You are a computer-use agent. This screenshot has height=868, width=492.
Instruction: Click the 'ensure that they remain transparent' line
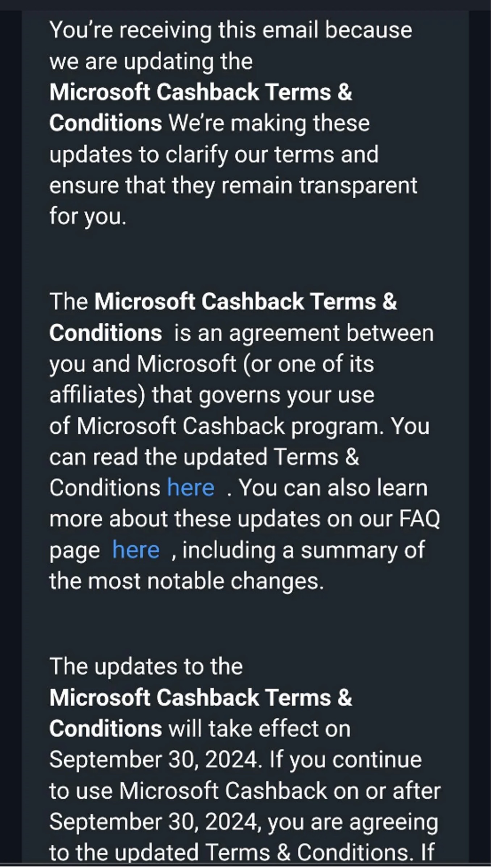point(233,185)
